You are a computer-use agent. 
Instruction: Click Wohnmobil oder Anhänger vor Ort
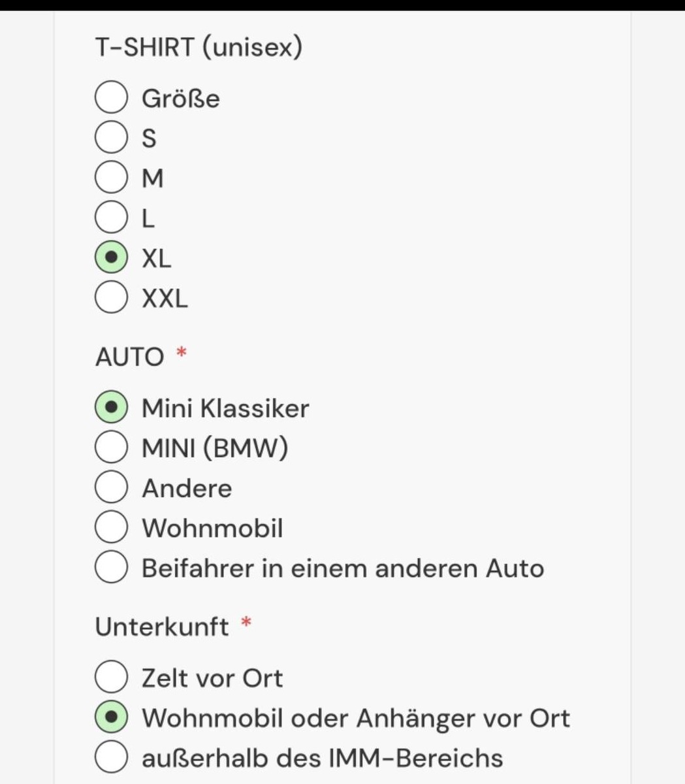pyautogui.click(x=112, y=717)
